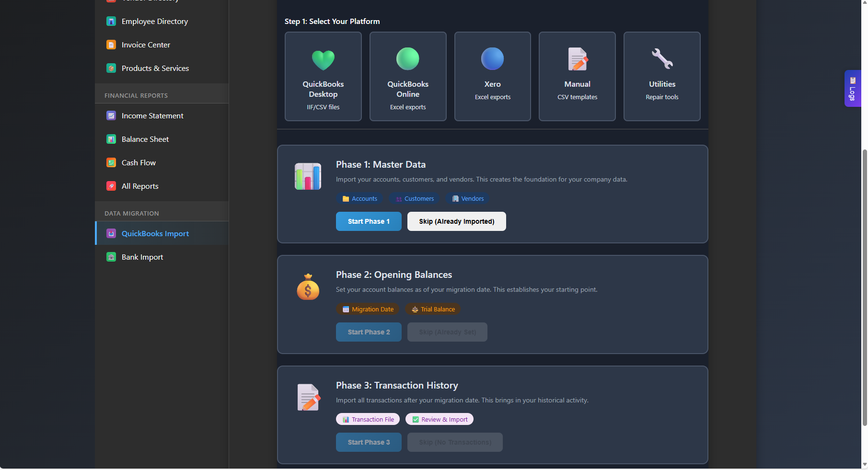
Task: Click the Trial Balance tag label
Action: click(433, 310)
